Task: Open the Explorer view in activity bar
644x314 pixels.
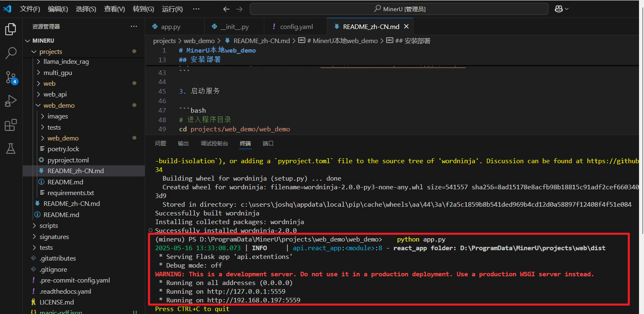Action: tap(11, 29)
